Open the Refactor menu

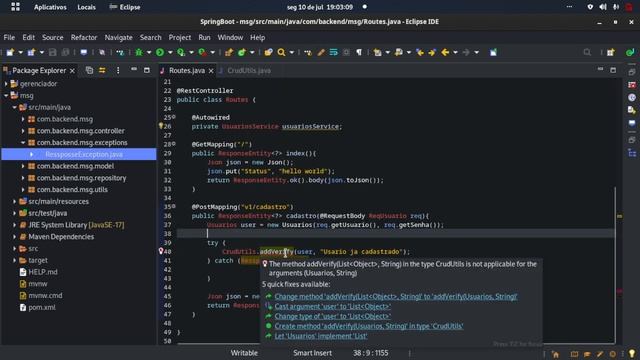click(84, 37)
